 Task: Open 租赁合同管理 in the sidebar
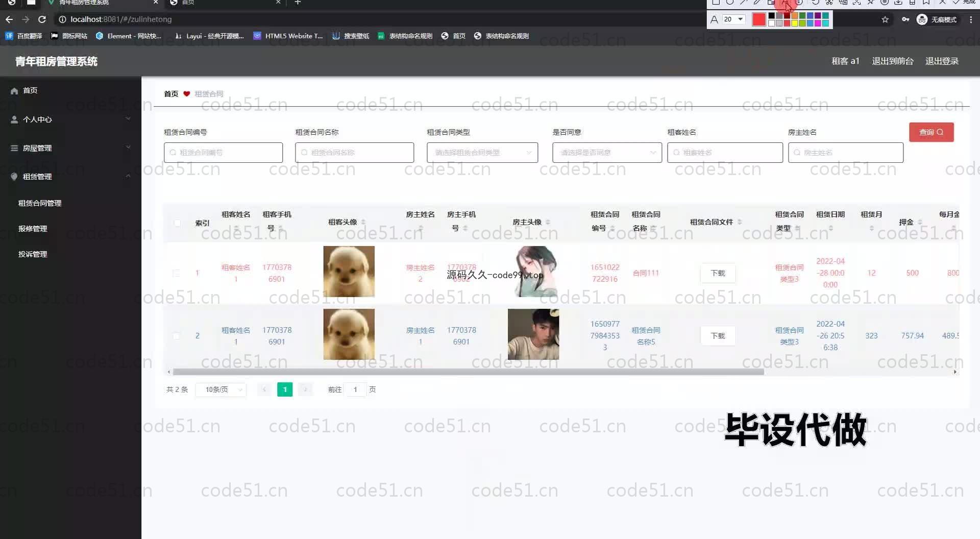[x=40, y=203]
